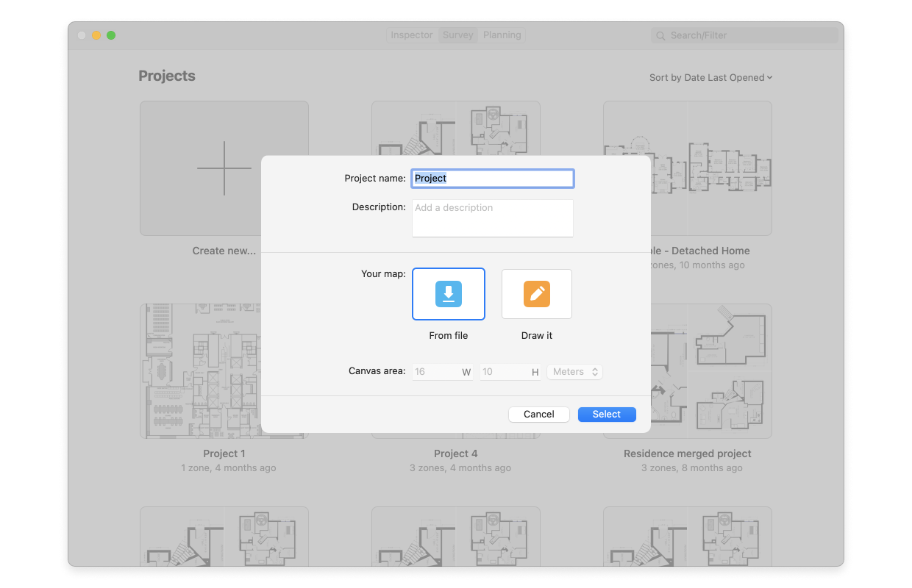Click the canvas width field
Viewport: 912px width, 588px height.
click(x=443, y=372)
